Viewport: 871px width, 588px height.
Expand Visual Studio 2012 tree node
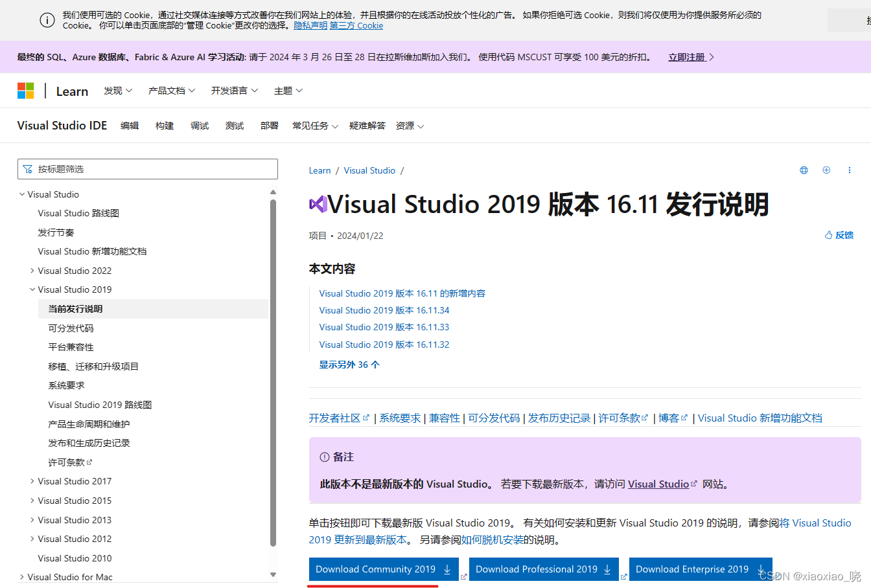[x=32, y=539]
